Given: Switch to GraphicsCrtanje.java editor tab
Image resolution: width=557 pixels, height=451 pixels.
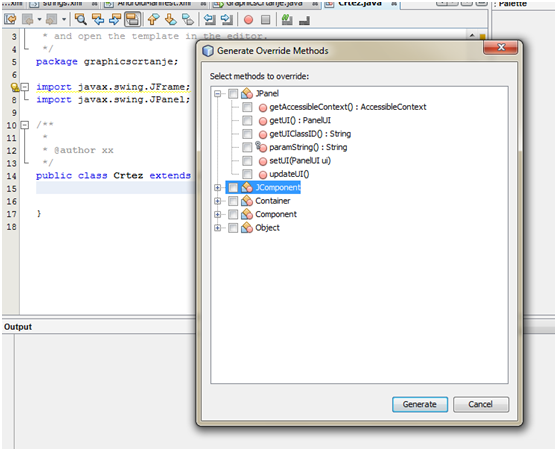Looking at the screenshot, I should pyautogui.click(x=264, y=4).
